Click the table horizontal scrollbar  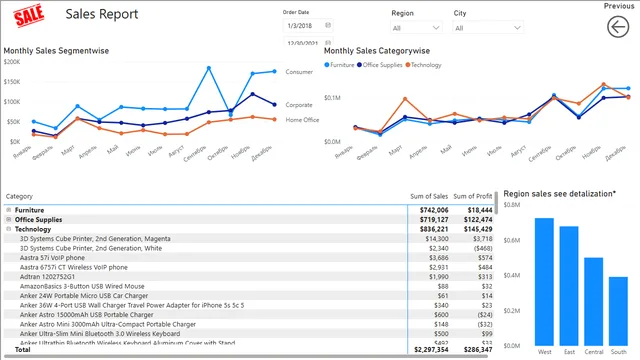245,357
